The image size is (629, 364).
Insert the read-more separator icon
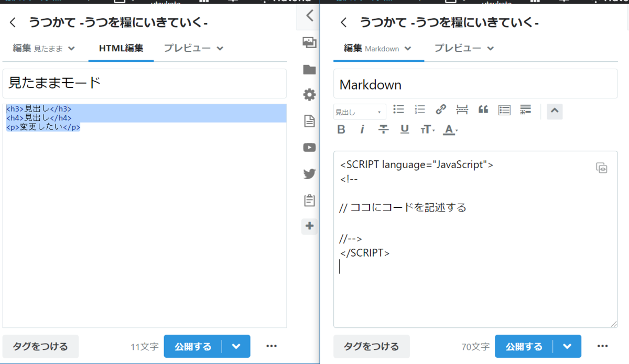[462, 109]
